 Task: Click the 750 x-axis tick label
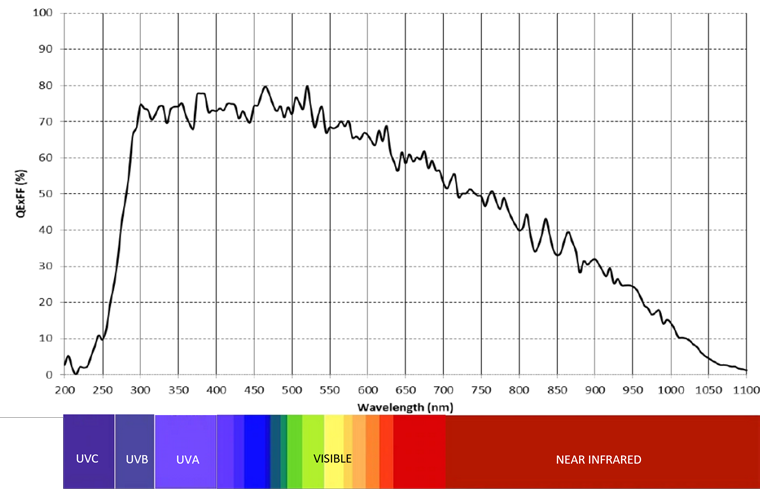point(480,389)
